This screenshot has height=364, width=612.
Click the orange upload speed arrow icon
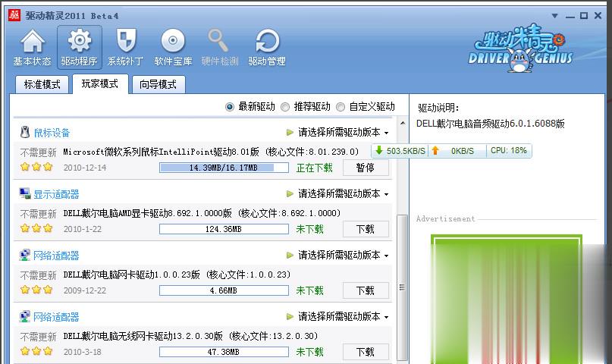(435, 150)
